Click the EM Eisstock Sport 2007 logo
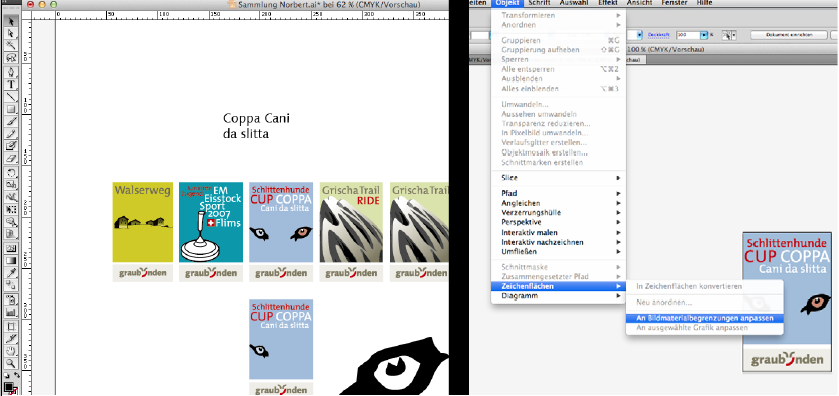Image resolution: width=839 pixels, height=396 pixels. click(211, 232)
